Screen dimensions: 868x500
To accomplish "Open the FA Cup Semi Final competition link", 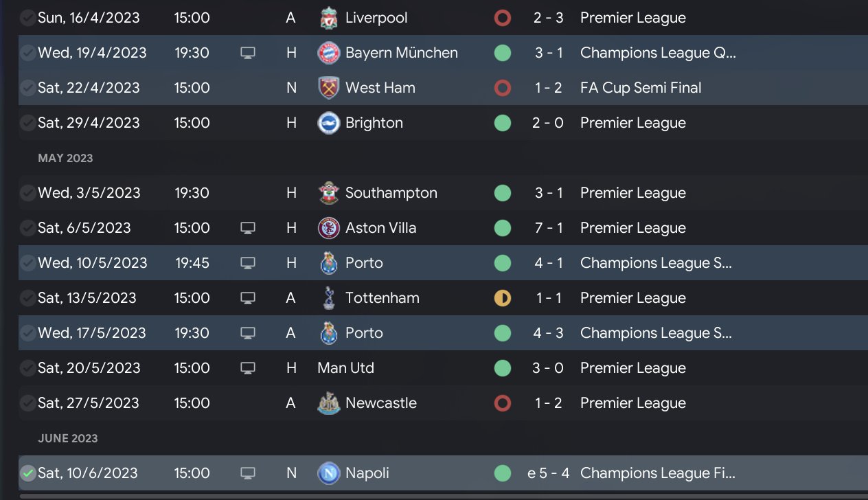I will [x=641, y=88].
